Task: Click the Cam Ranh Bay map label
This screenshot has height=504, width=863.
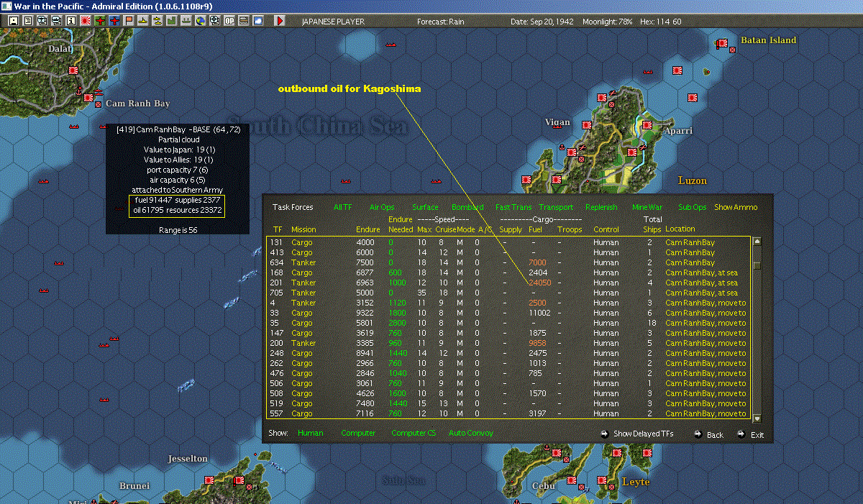Action: [x=138, y=104]
